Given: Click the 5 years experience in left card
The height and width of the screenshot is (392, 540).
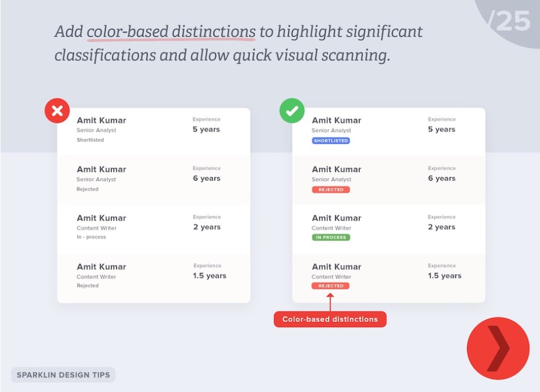Looking at the screenshot, I should click(x=206, y=129).
